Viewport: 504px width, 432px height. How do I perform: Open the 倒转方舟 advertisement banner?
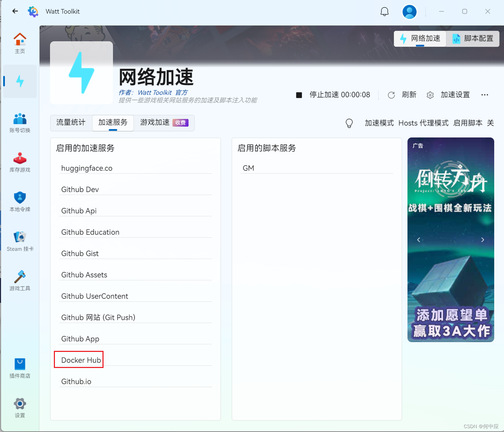[x=450, y=240]
